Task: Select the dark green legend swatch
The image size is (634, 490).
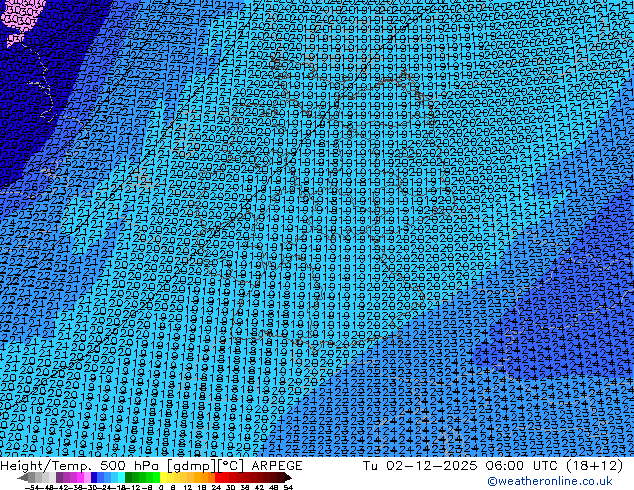Action: point(129,478)
